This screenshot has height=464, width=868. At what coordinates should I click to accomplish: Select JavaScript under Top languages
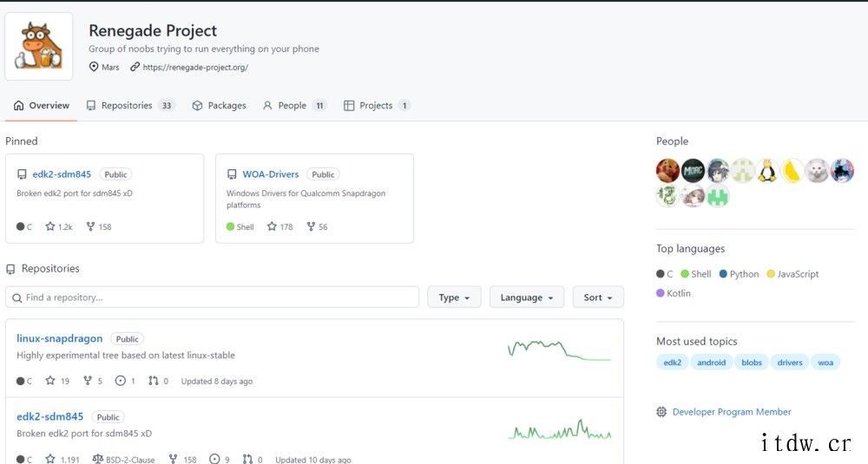(792, 274)
